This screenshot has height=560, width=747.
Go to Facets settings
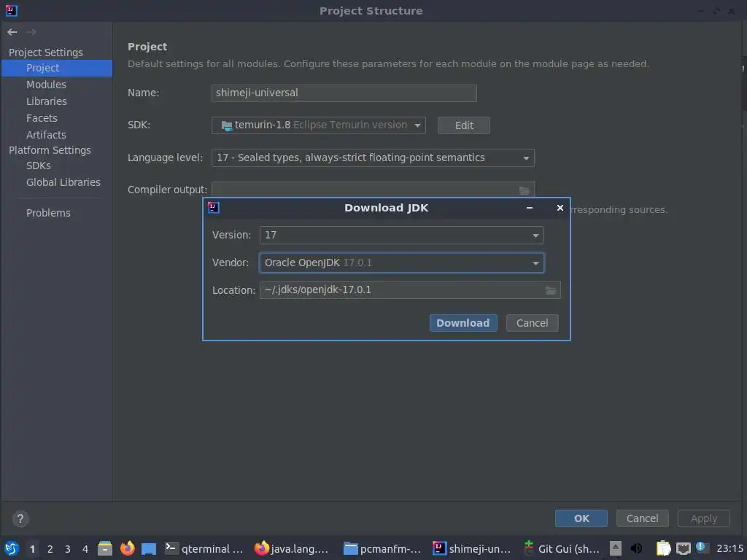pos(42,118)
